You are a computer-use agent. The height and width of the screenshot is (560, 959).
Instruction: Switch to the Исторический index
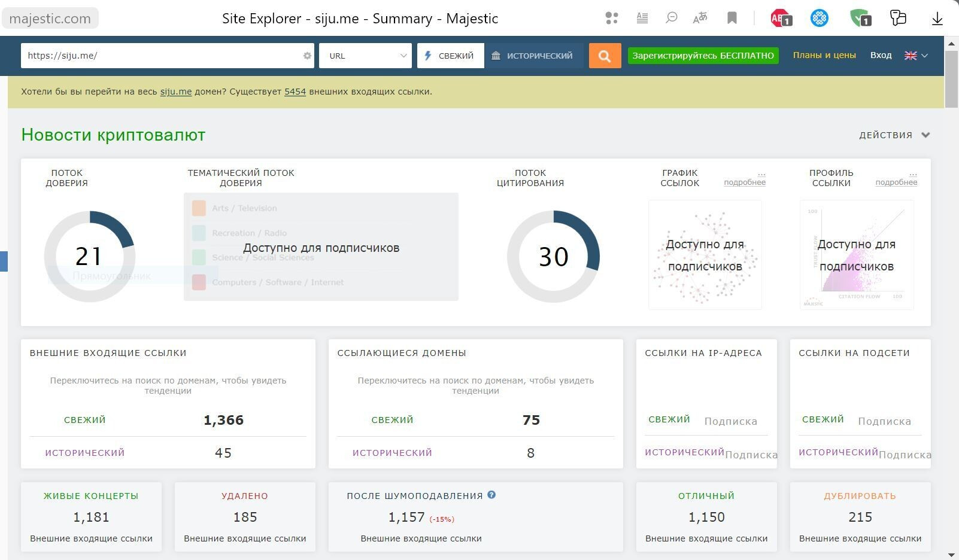533,56
